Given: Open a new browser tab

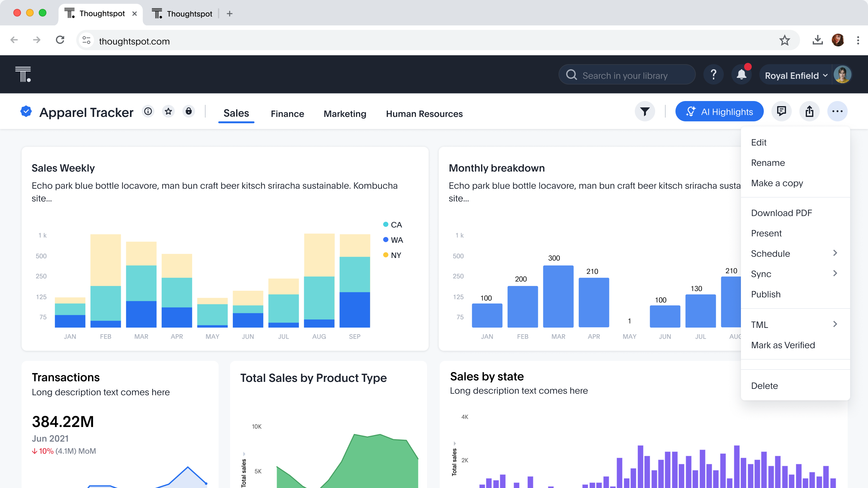Looking at the screenshot, I should click(229, 14).
